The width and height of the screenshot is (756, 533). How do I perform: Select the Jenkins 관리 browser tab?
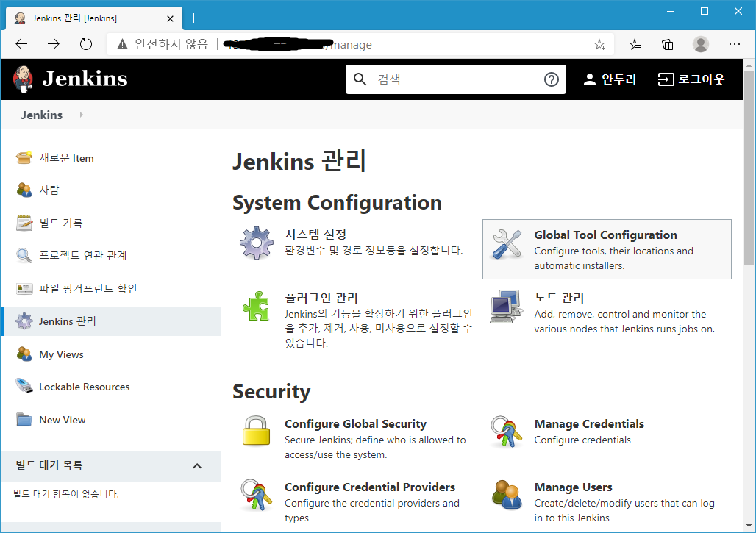pos(94,18)
